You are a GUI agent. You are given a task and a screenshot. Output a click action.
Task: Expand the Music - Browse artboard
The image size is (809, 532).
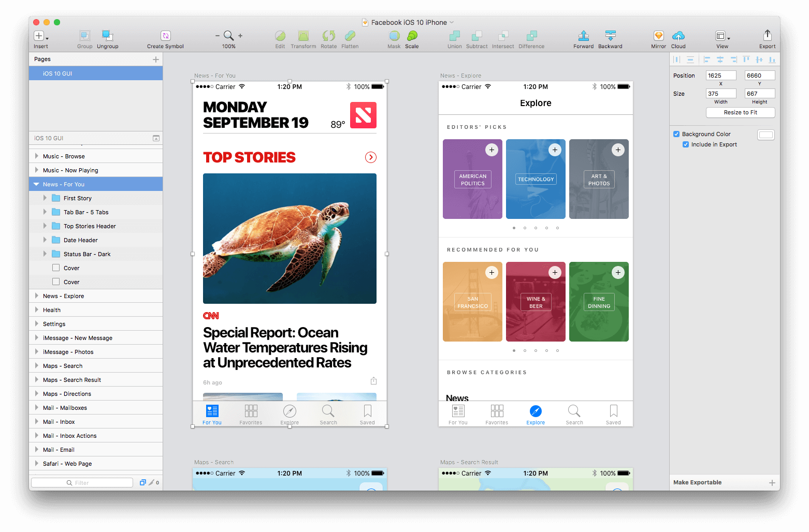36,156
